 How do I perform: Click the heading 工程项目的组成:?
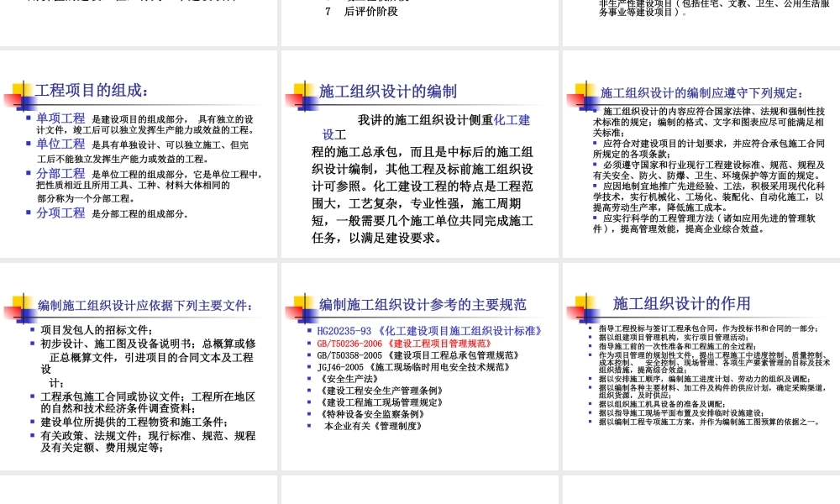tap(92, 91)
